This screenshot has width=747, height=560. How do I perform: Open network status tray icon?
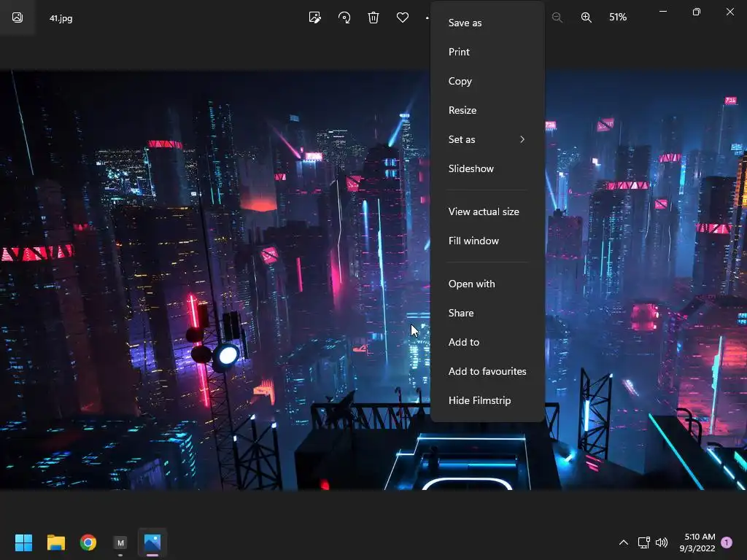[643, 542]
